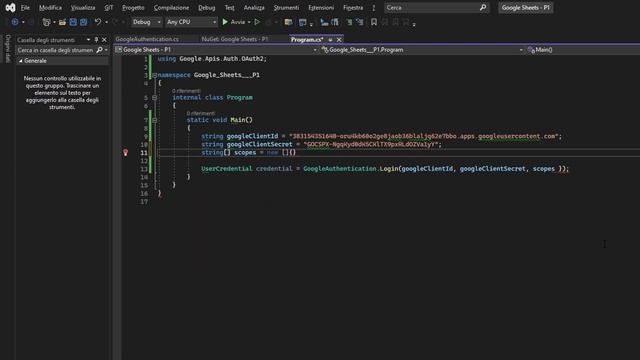Click line number 17 in the margin

click(x=144, y=202)
